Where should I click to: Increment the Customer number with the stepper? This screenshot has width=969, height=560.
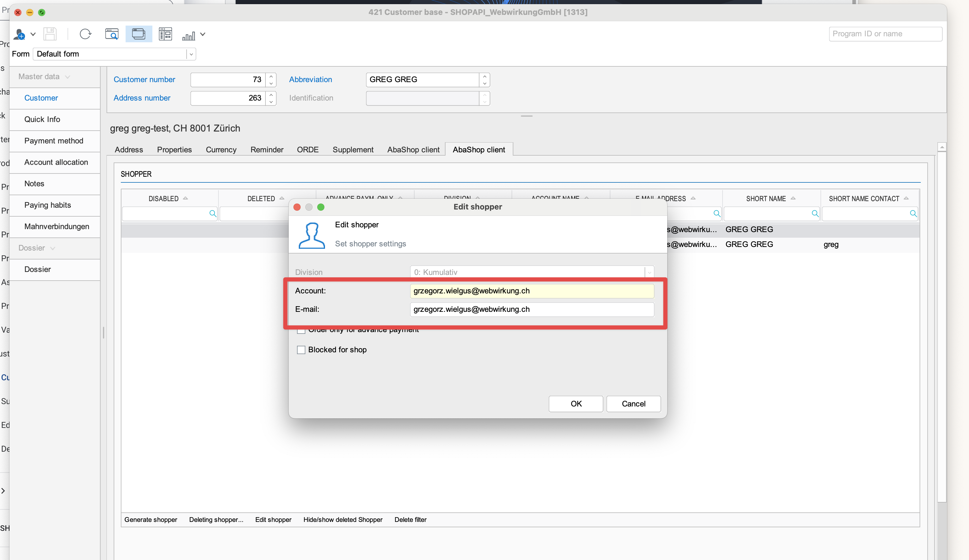pyautogui.click(x=271, y=77)
